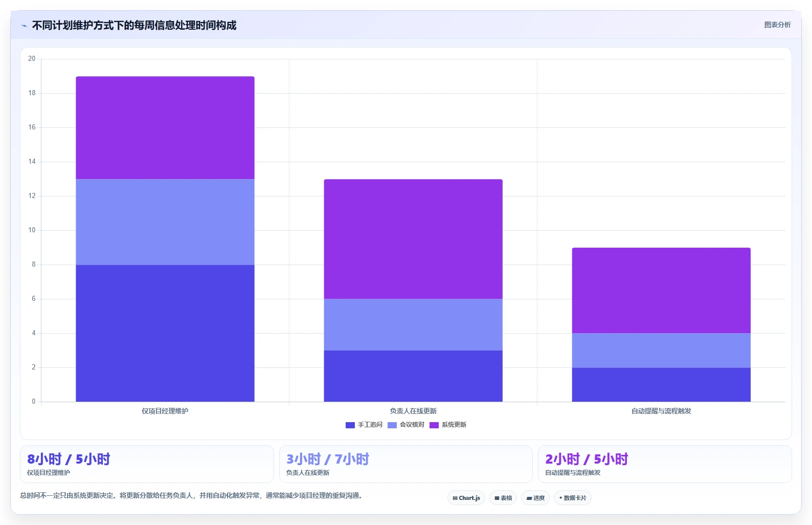
Task: Click the y-axis tick value 4
Action: tap(34, 333)
